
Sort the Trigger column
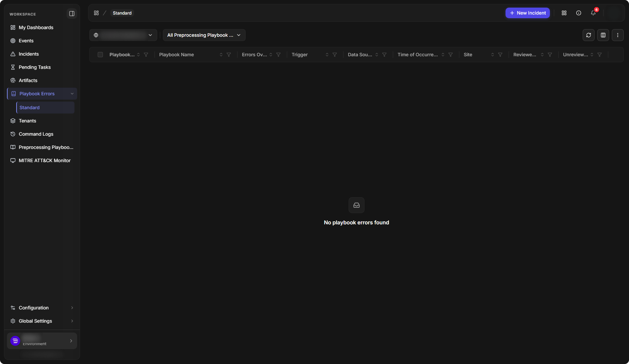click(x=327, y=55)
